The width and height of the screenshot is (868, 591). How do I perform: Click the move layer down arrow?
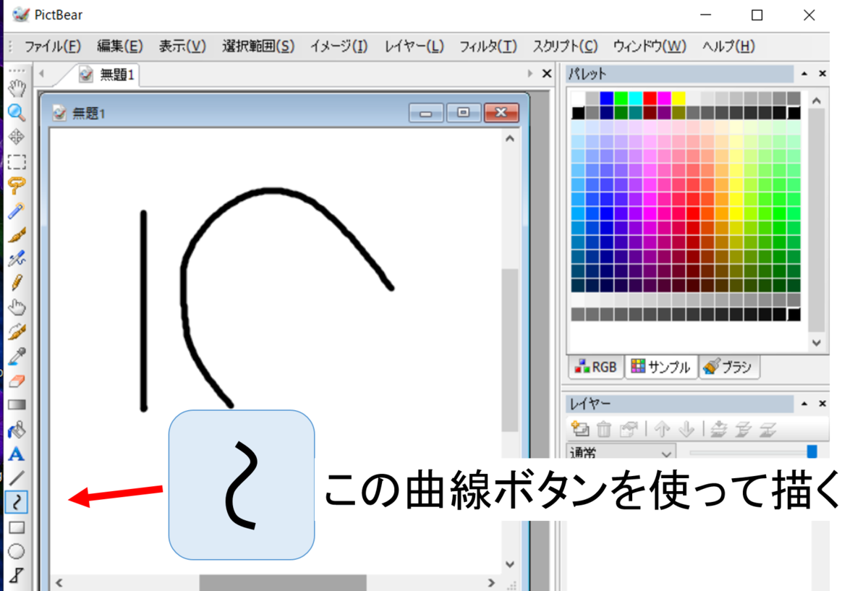click(x=686, y=428)
